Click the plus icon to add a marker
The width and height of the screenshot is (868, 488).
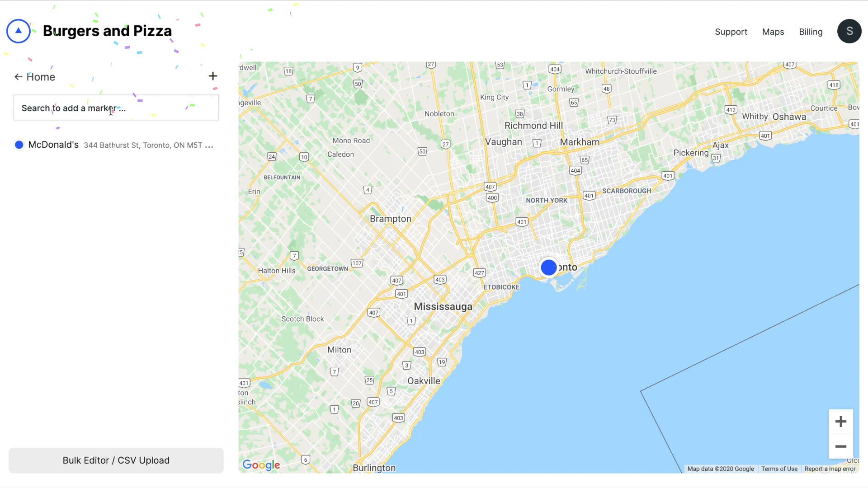pyautogui.click(x=213, y=76)
